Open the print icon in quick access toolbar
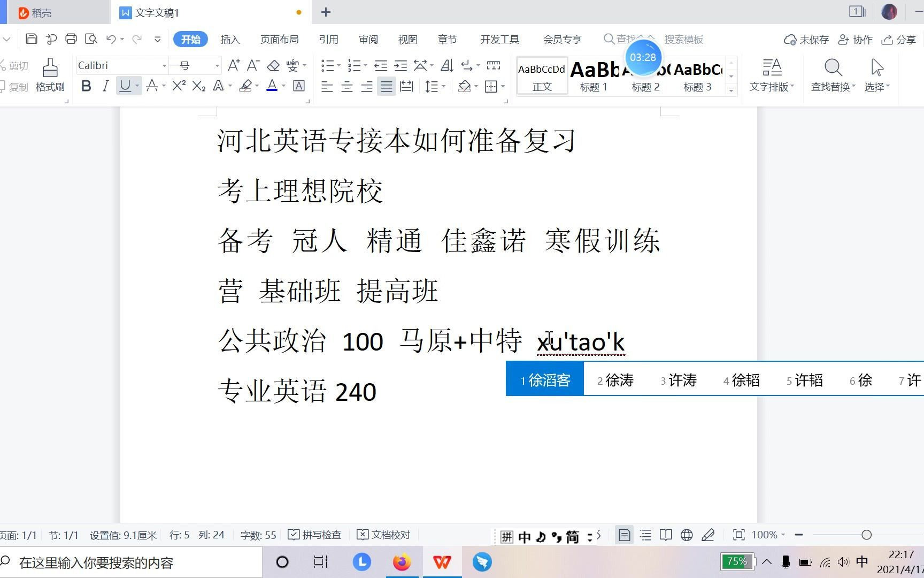This screenshot has height=578, width=924. click(x=71, y=39)
